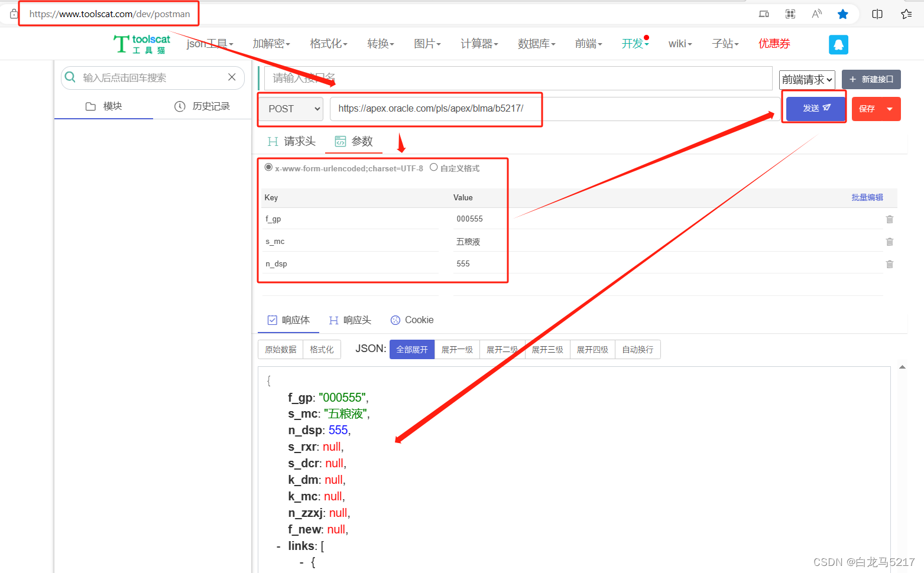Click the 全部展开 button
This screenshot has width=924, height=573.
pyautogui.click(x=412, y=350)
